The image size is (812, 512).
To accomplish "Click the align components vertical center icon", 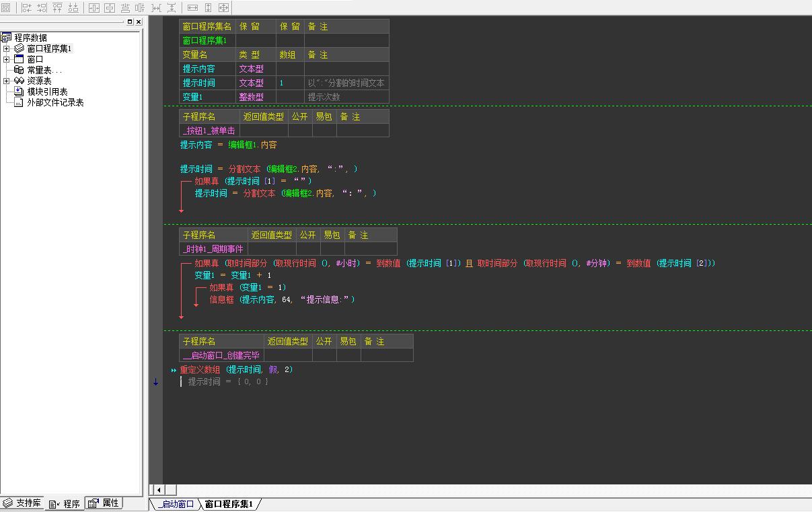I will click(140, 8).
